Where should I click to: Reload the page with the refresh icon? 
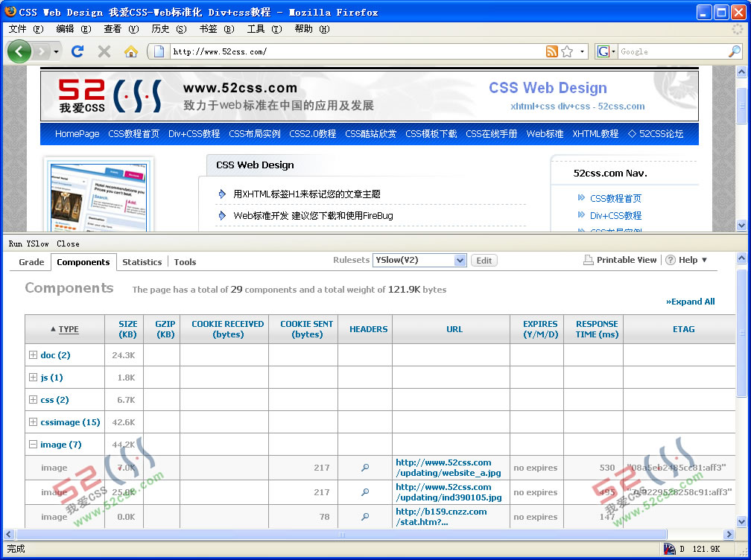(77, 51)
